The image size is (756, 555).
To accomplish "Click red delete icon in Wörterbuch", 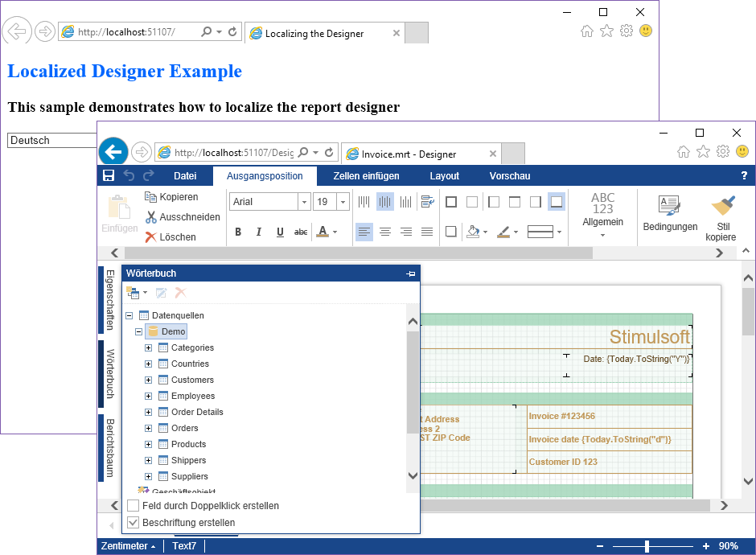I will 180,292.
